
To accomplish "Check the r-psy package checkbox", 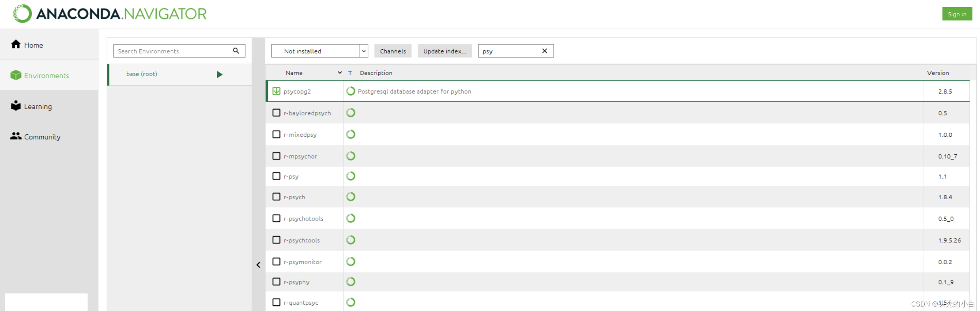I will 276,176.
